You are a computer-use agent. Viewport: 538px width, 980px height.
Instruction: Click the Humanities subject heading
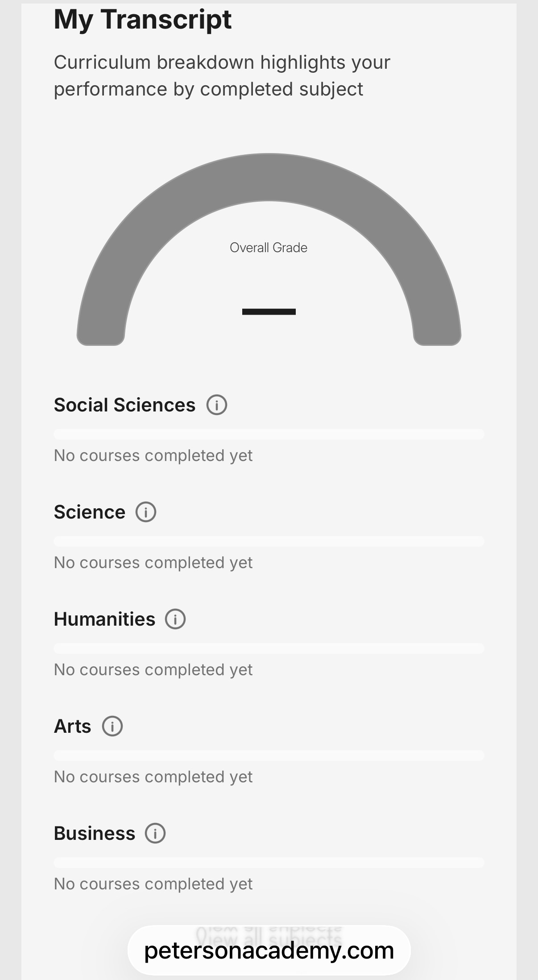coord(104,619)
